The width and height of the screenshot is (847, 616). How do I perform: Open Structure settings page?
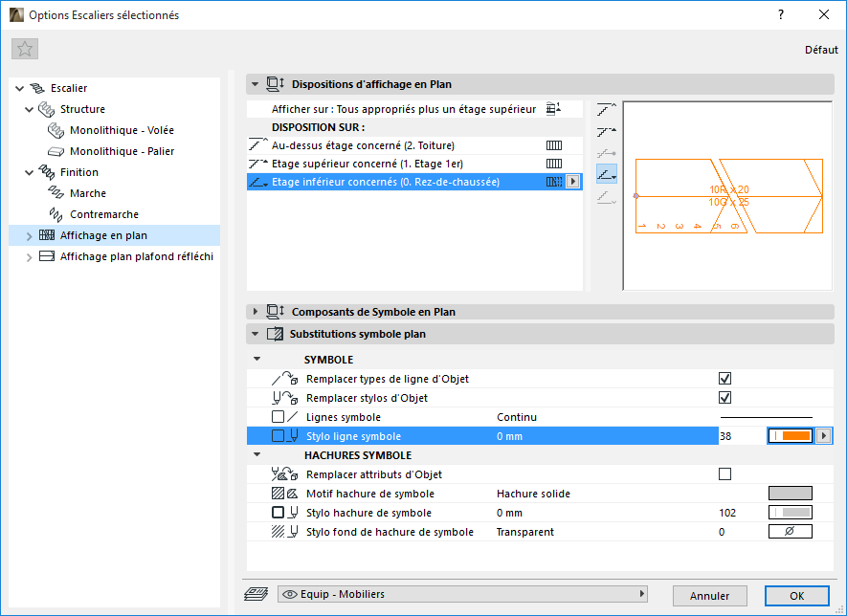click(82, 109)
